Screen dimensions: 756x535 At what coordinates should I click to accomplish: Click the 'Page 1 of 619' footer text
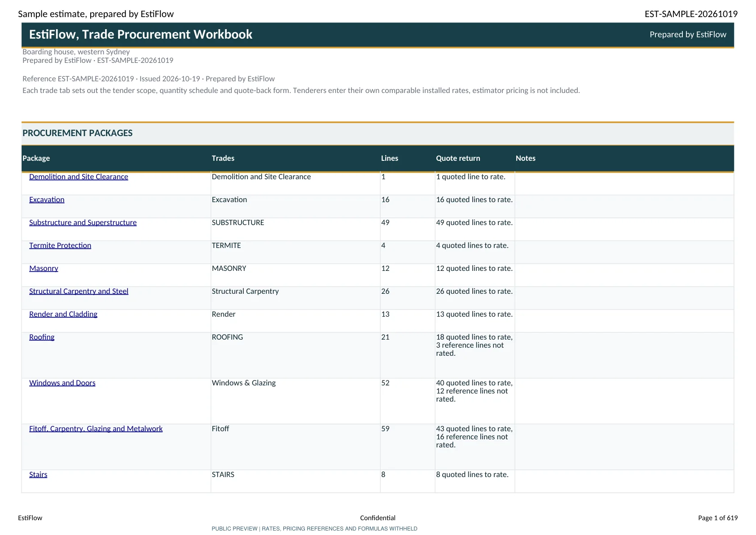point(718,518)
